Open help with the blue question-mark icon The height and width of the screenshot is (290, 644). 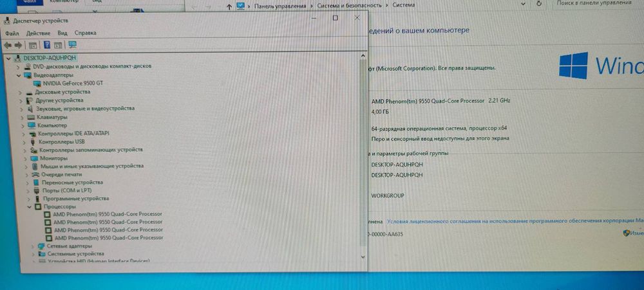[47, 45]
